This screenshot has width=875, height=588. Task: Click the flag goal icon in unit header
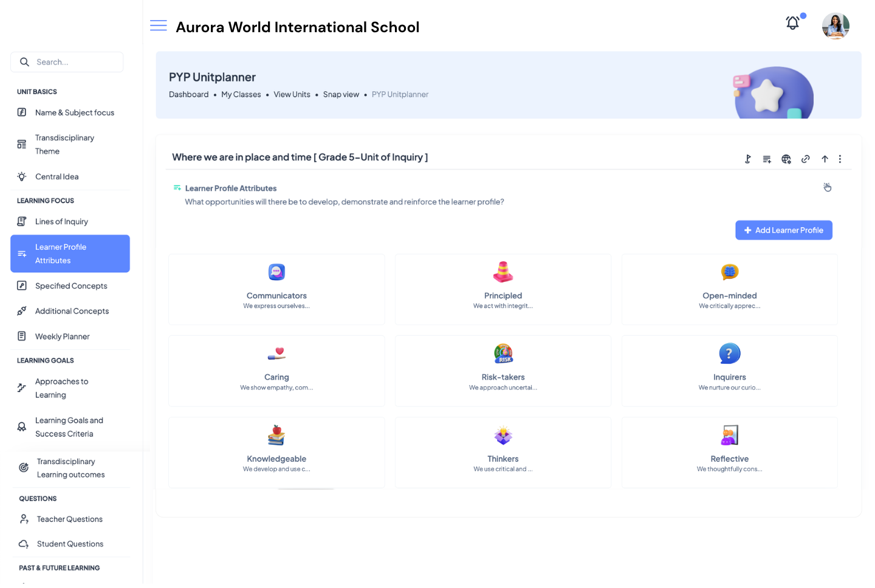point(748,159)
